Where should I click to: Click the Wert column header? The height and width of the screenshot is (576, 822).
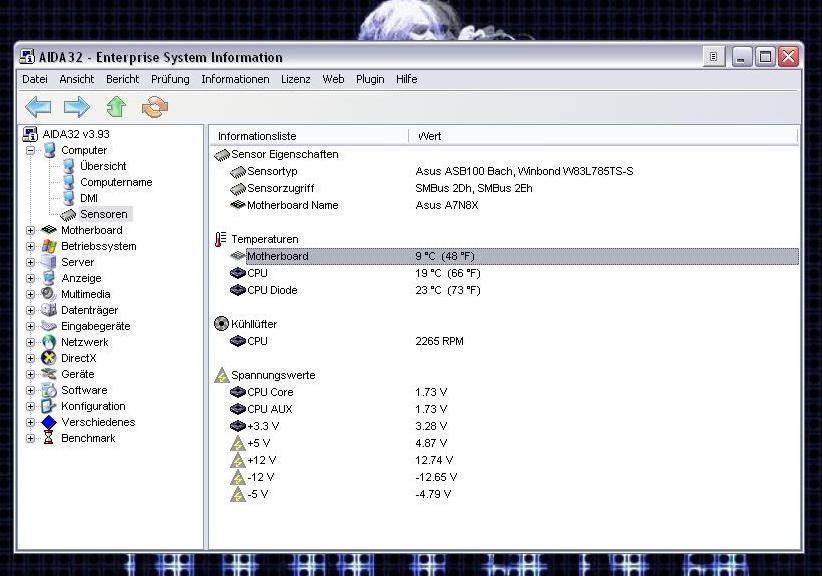[603, 136]
